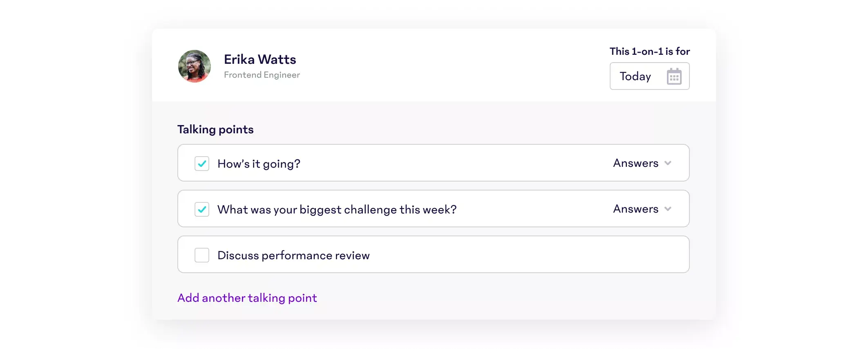Uncheck the "How's it going?" checkbox

202,164
